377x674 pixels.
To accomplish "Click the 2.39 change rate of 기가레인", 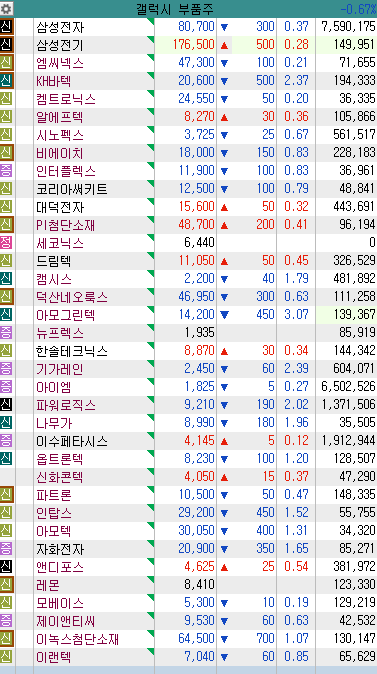I will tap(296, 369).
